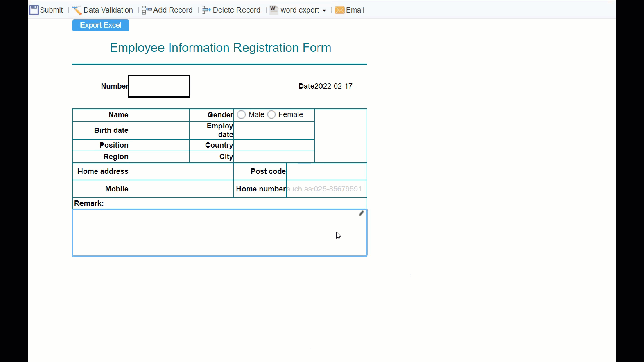Click the edit pencil above the Remark box
Image resolution: width=644 pixels, height=362 pixels.
click(x=361, y=213)
